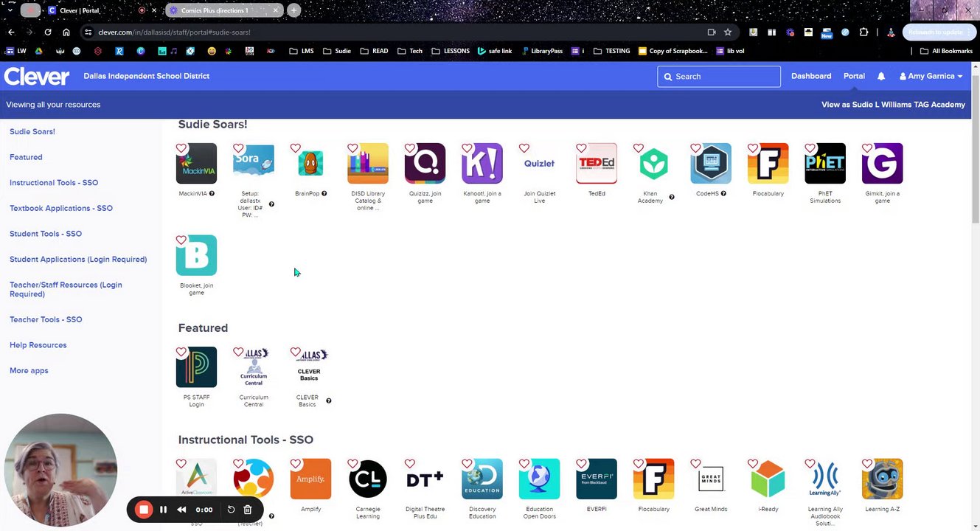Open Student Tools - SSO sidebar link
980x531 pixels.
click(46, 234)
